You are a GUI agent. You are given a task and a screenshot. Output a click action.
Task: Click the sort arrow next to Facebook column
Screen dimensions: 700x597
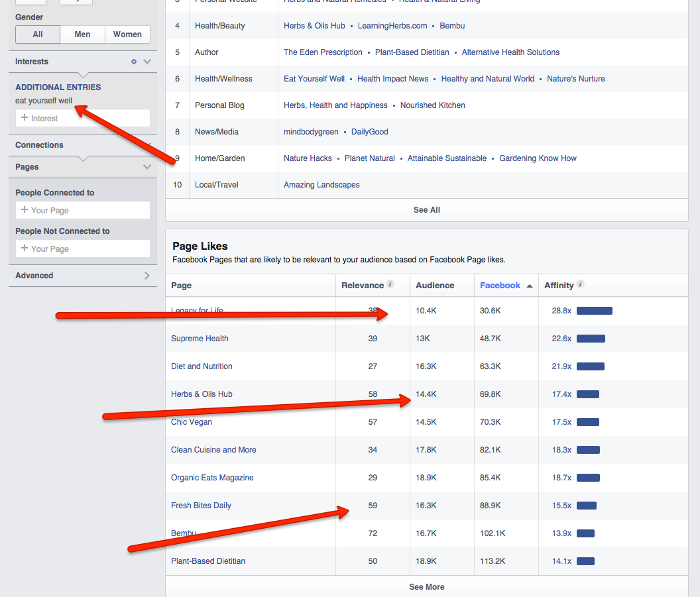point(530,286)
